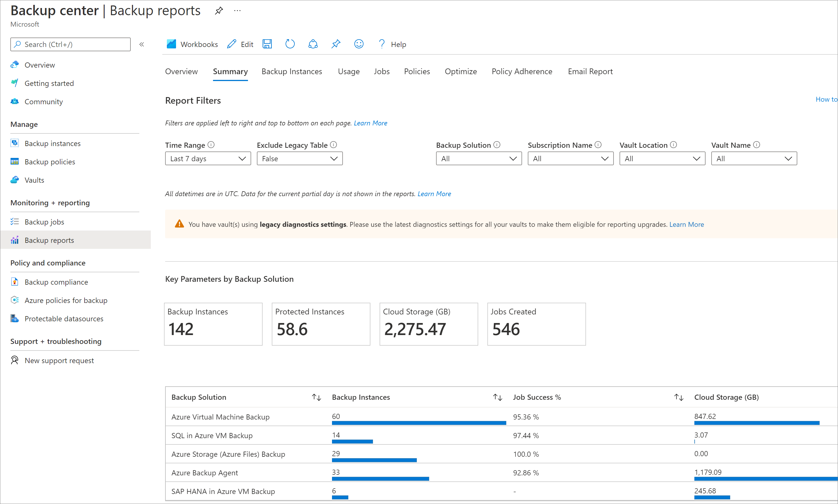838x504 pixels.
Task: Switch to the Jobs tab
Action: pos(381,71)
